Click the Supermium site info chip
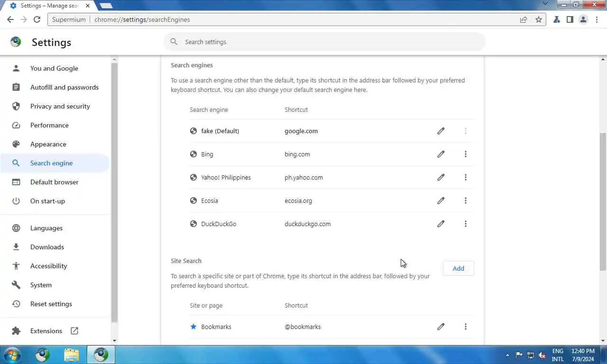This screenshot has width=607, height=364. [68, 19]
